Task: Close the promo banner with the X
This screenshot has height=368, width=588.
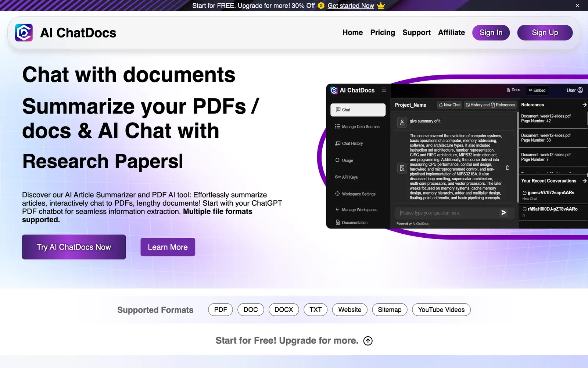Action: click(x=577, y=6)
